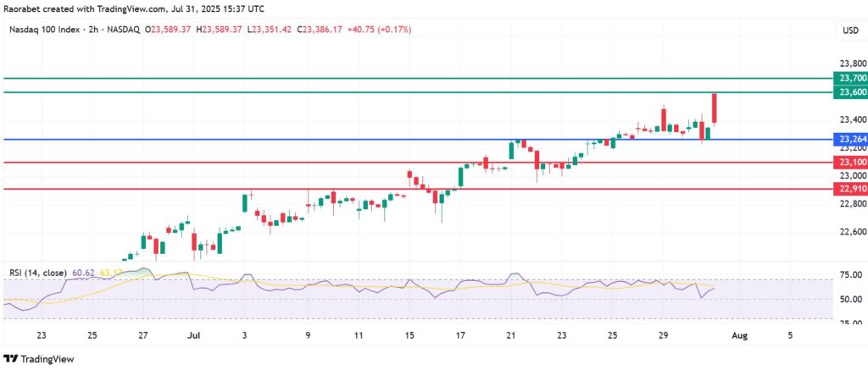Click the Aug label on the date axis

(x=738, y=334)
